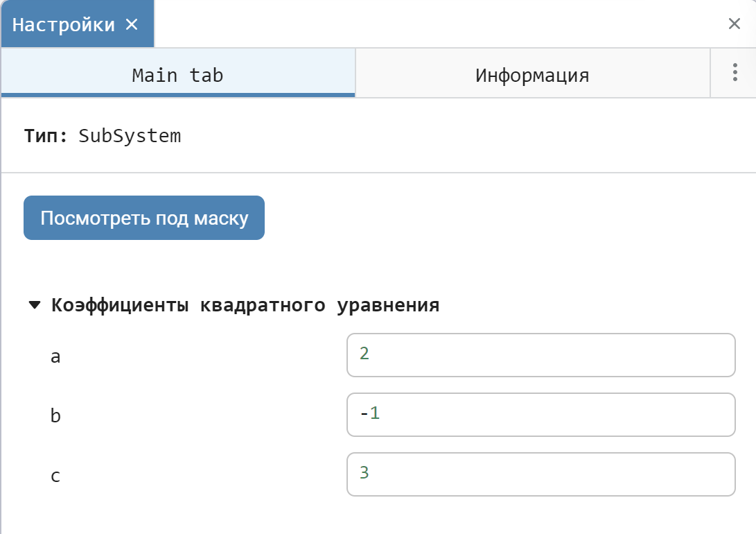Close the Настройки tab with its X

[132, 25]
